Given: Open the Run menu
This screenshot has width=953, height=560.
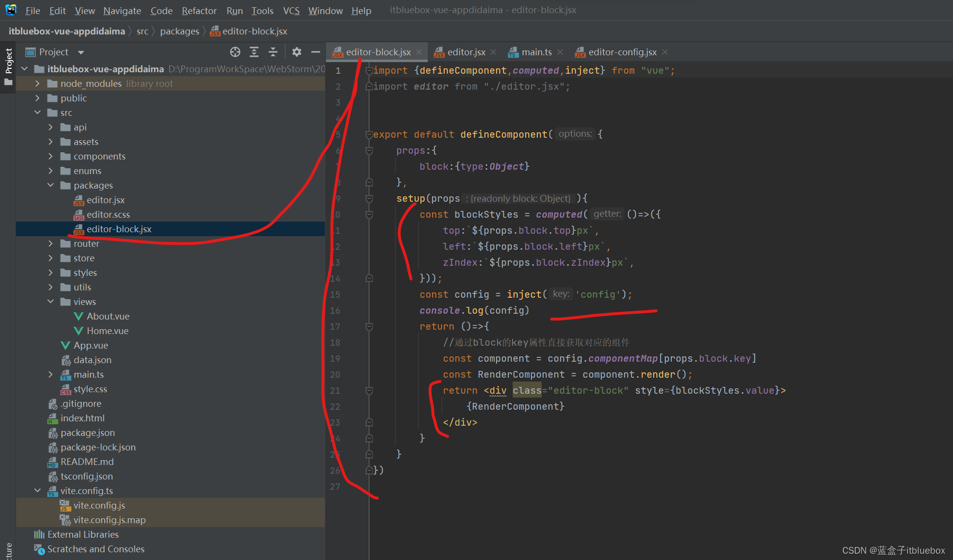Looking at the screenshot, I should pyautogui.click(x=235, y=10).
